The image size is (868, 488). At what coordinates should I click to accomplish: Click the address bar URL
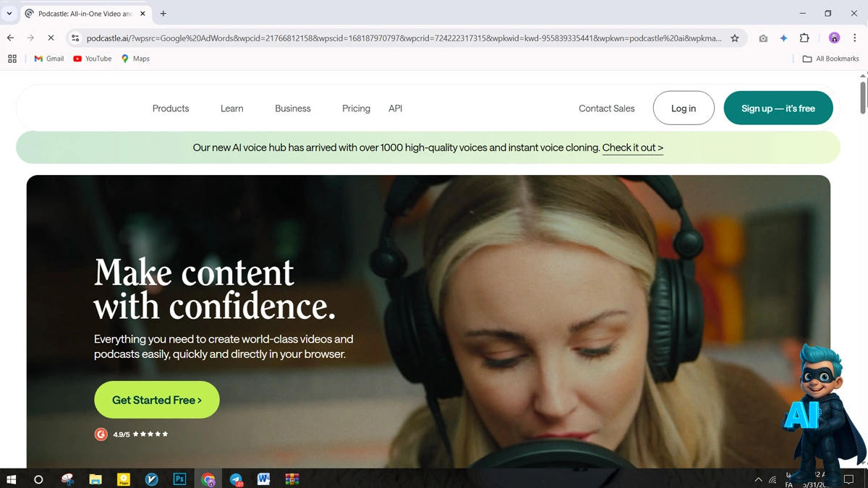click(404, 38)
